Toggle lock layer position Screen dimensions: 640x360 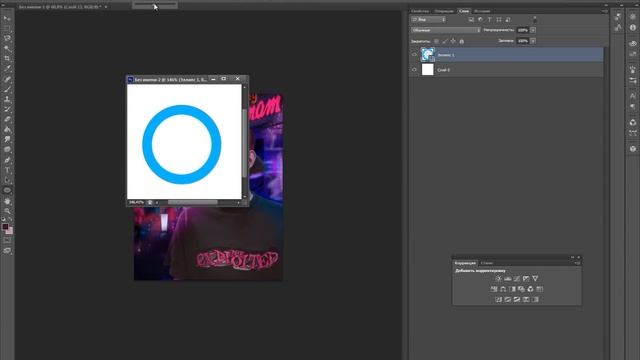click(x=453, y=41)
